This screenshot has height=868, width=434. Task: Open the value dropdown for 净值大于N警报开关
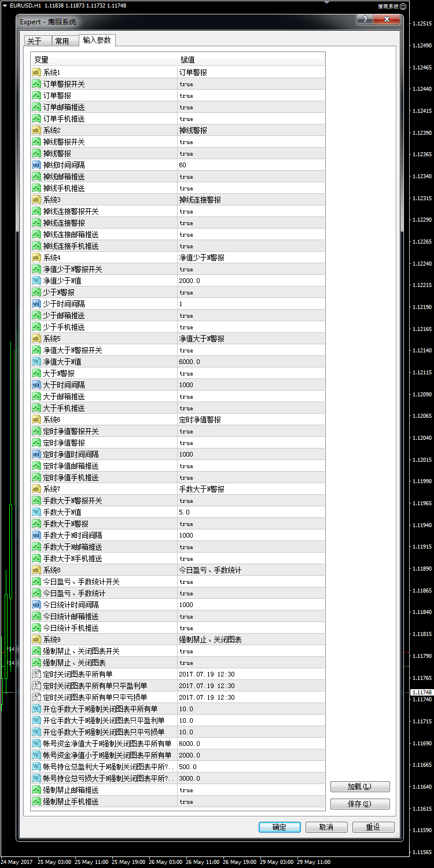pos(186,350)
